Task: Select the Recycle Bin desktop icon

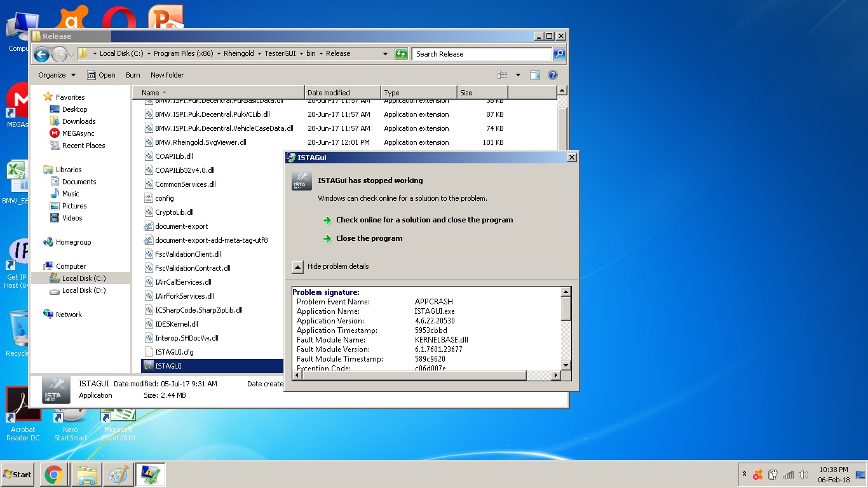Action: pyautogui.click(x=18, y=334)
